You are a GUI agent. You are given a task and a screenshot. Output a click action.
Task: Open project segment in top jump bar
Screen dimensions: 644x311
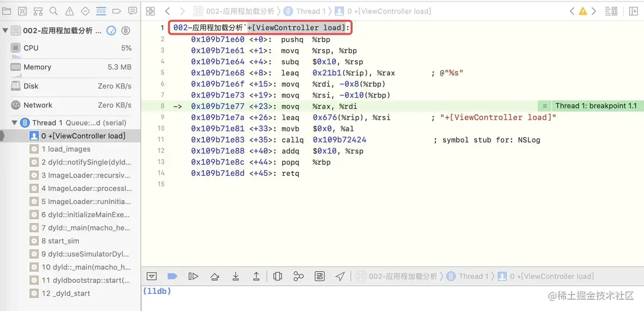[x=233, y=11]
